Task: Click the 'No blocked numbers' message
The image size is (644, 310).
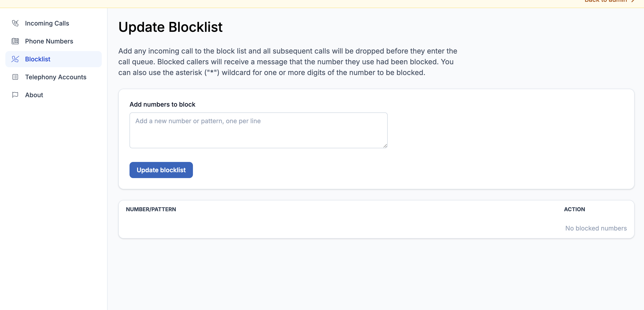Action: pyautogui.click(x=596, y=228)
